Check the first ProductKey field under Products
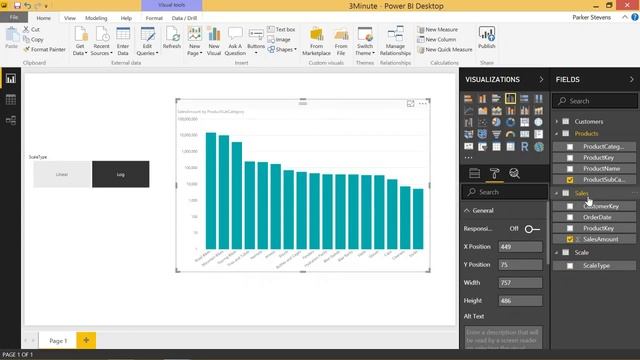 pos(570,158)
